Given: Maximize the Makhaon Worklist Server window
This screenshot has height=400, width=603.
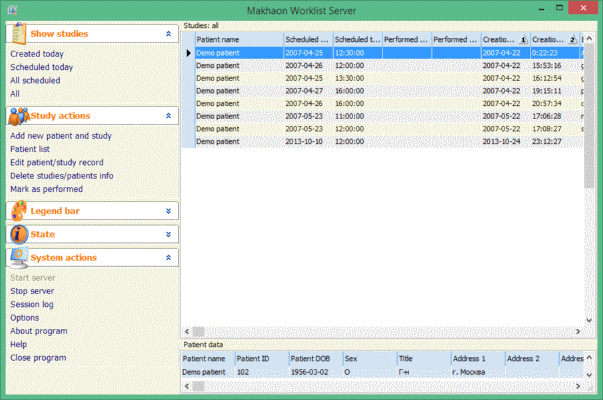Looking at the screenshot, I should pyautogui.click(x=560, y=8).
